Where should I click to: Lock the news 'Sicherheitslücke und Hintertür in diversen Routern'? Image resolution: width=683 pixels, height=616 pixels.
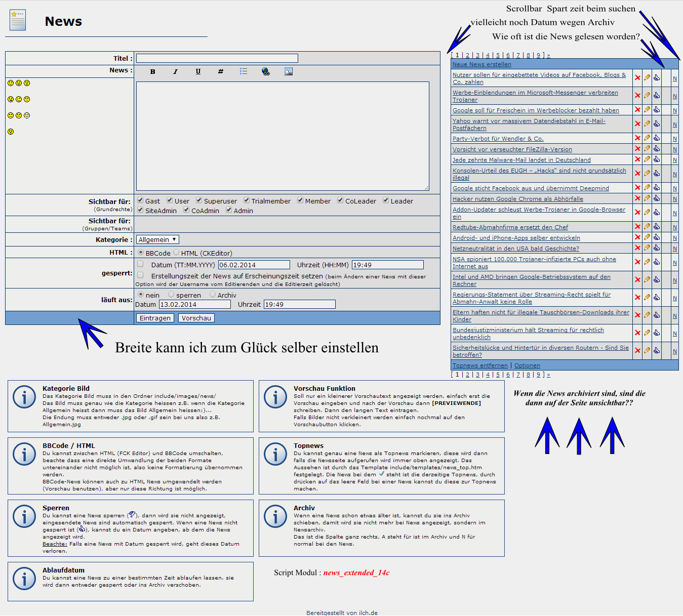point(657,351)
